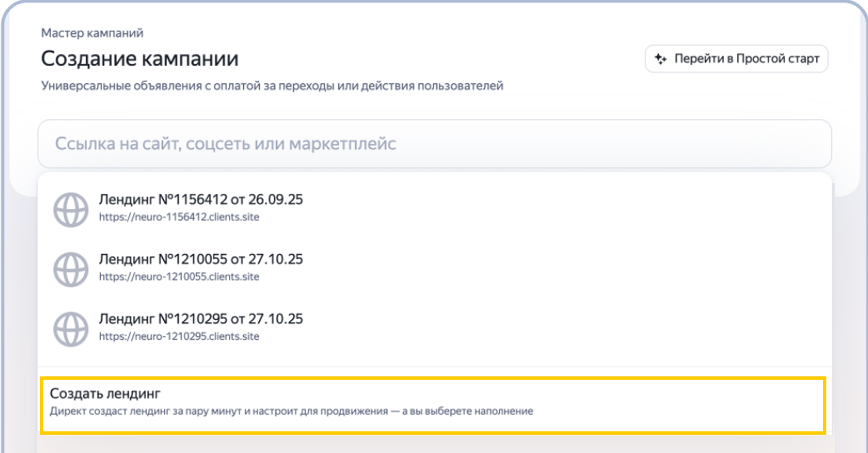The image size is (868, 453).
Task: Click the Создать лендинг description text
Action: (x=292, y=411)
